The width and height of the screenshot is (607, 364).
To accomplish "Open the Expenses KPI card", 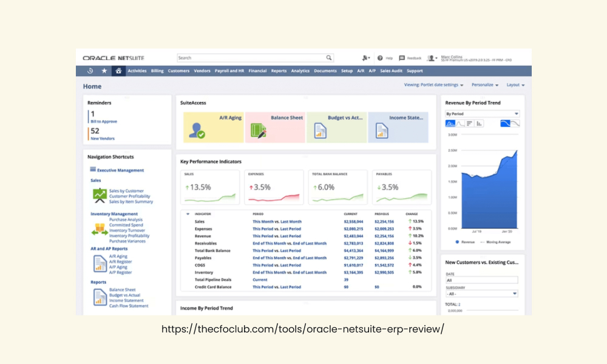I will [274, 187].
